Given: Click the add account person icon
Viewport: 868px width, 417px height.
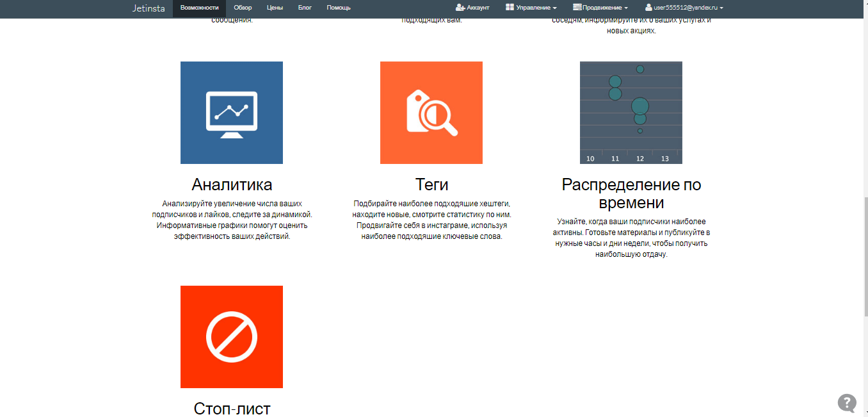Looking at the screenshot, I should click(x=460, y=8).
